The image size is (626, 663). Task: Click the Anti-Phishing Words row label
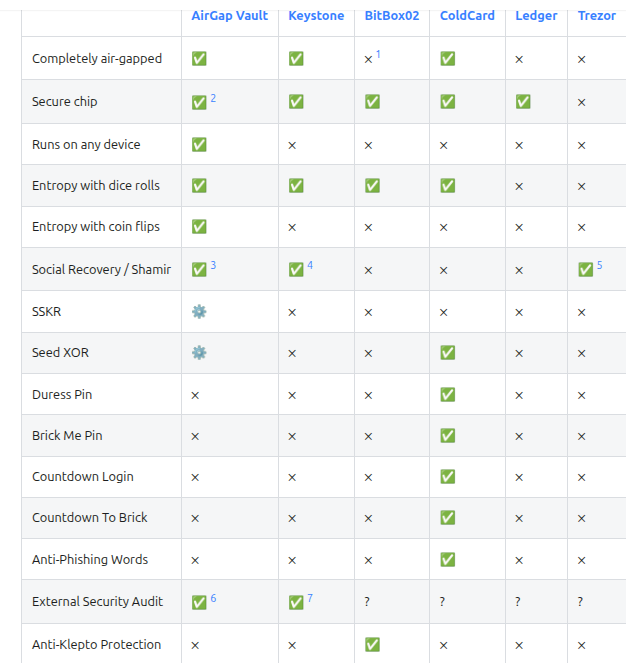pyautogui.click(x=90, y=559)
